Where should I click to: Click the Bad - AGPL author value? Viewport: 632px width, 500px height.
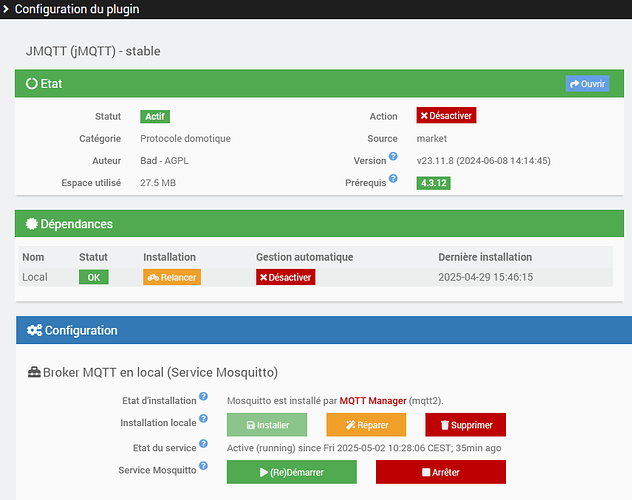click(x=164, y=161)
